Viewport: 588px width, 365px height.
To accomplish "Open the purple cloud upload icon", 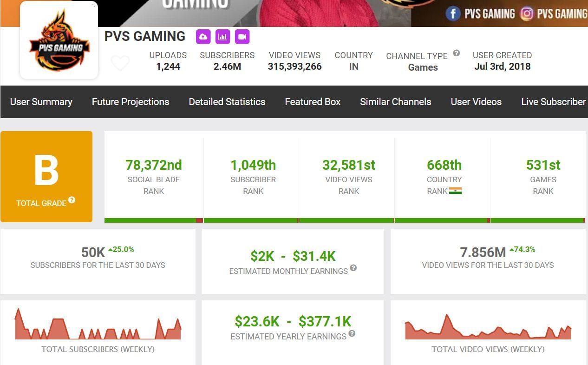I will [203, 36].
